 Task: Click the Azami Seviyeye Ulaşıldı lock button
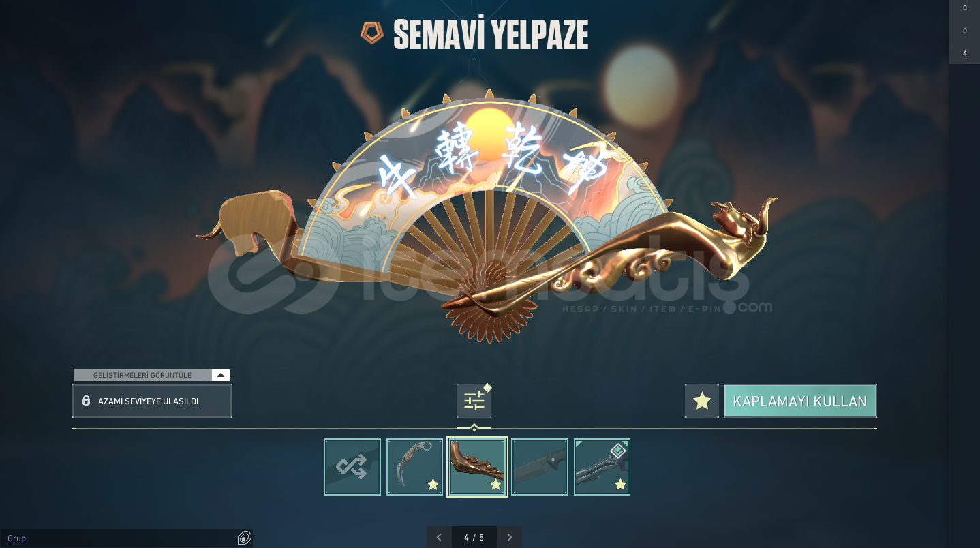point(152,401)
